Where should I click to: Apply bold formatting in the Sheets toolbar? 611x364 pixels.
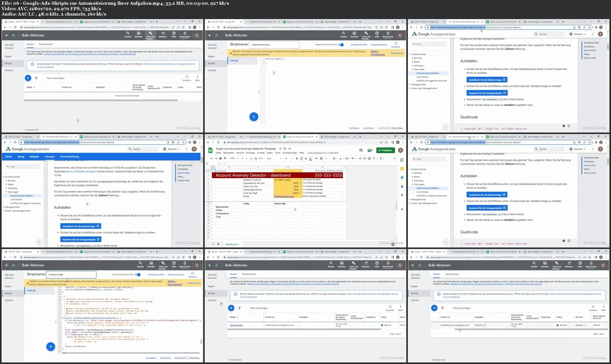click(297, 158)
